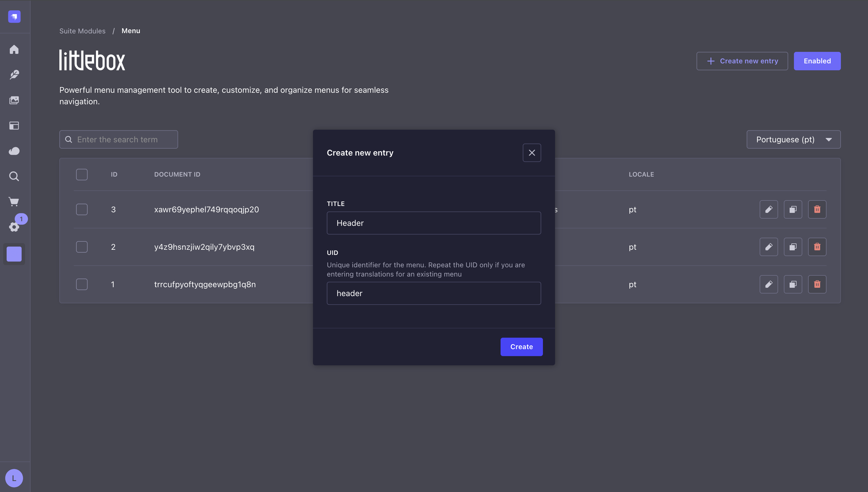
Task: Click Create new entry button
Action: tap(742, 61)
